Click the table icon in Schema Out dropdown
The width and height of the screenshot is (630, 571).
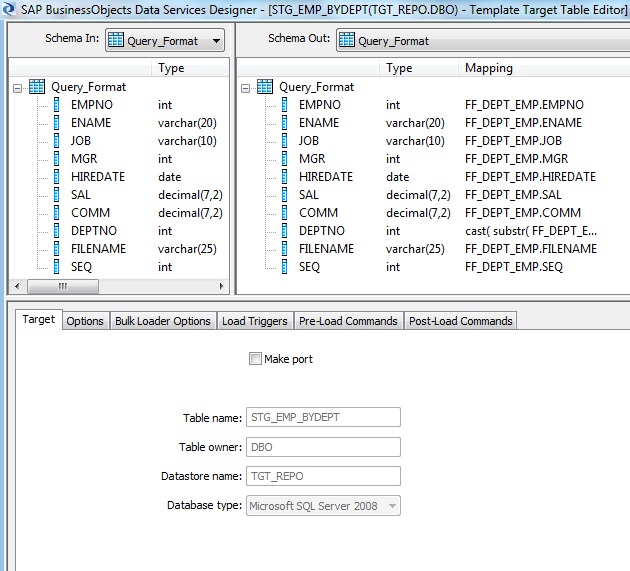coord(347,40)
